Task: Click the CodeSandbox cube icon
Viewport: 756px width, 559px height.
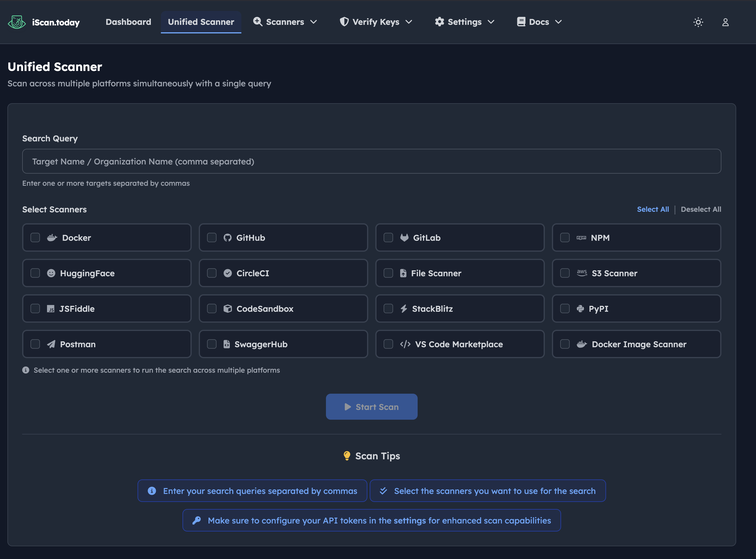Action: click(x=227, y=308)
